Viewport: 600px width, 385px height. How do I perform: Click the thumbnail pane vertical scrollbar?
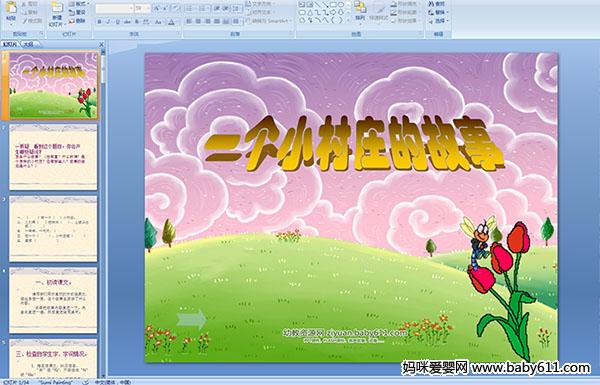pos(103,214)
